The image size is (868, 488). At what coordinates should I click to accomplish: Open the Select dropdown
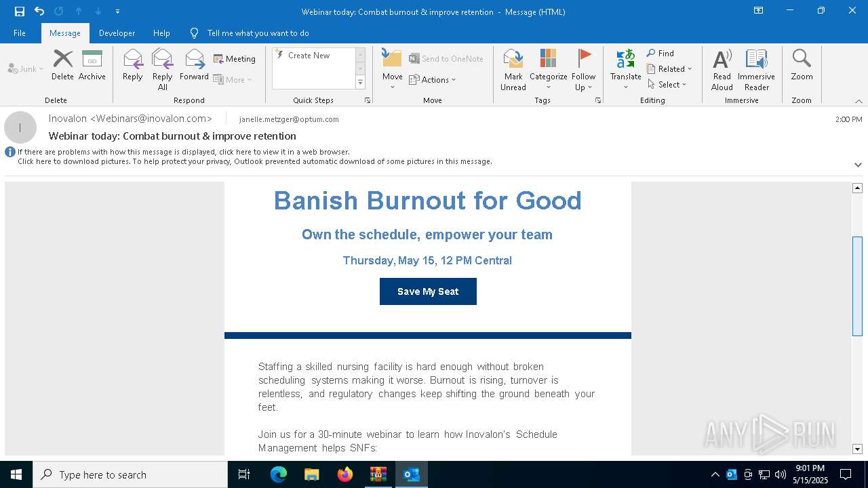(667, 85)
